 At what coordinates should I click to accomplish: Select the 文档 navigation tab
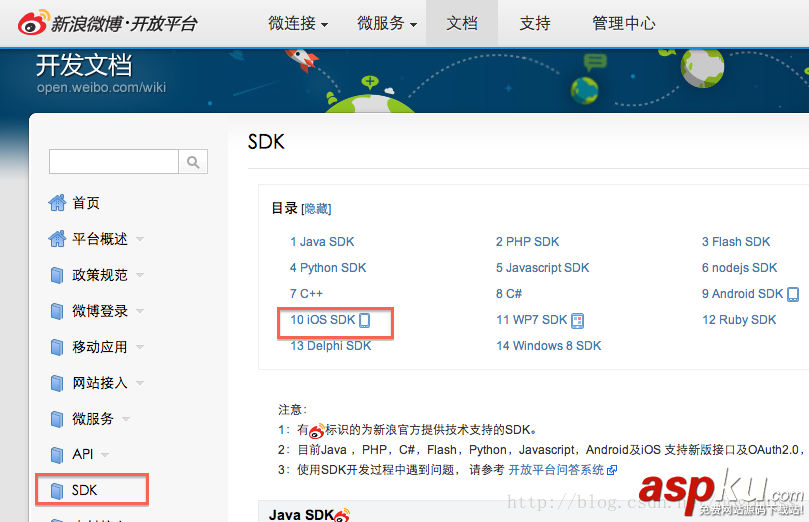462,23
